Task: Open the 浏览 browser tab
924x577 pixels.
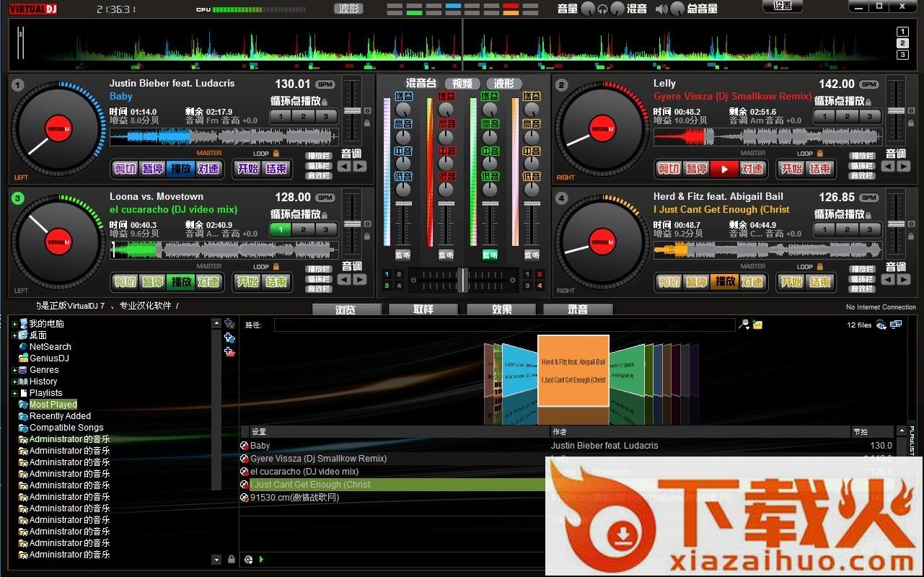Action: [346, 309]
